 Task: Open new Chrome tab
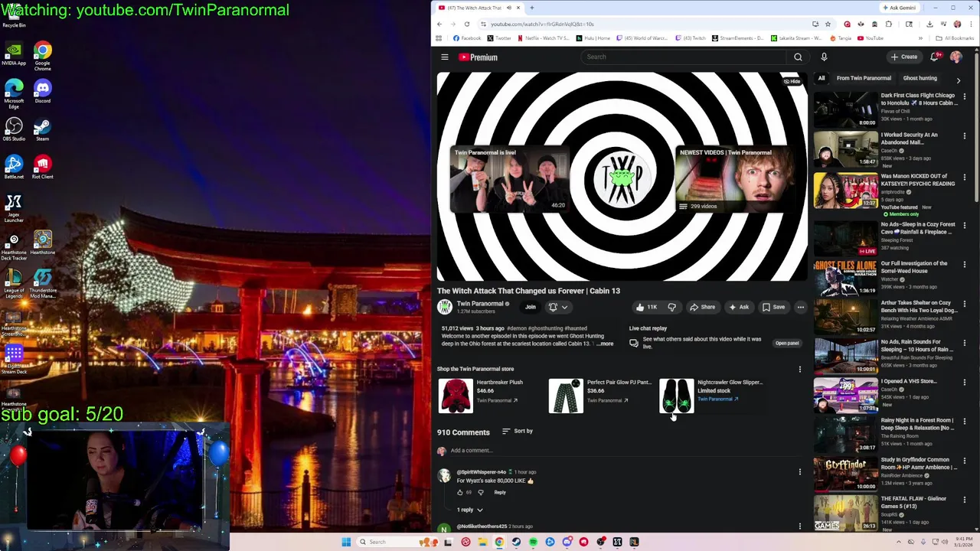(x=532, y=8)
